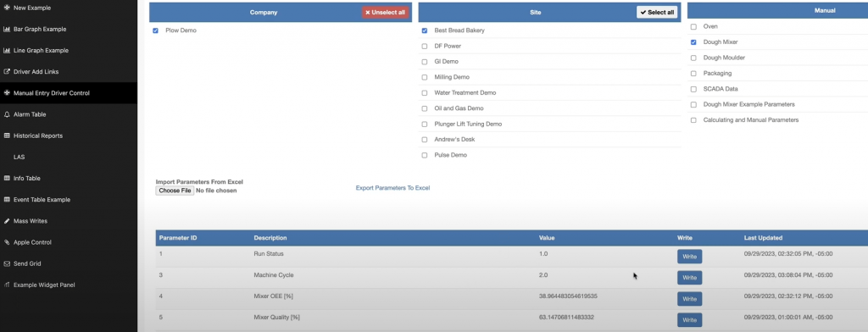
Task: Check the SCADA Data manual checkbox
Action: [693, 89]
